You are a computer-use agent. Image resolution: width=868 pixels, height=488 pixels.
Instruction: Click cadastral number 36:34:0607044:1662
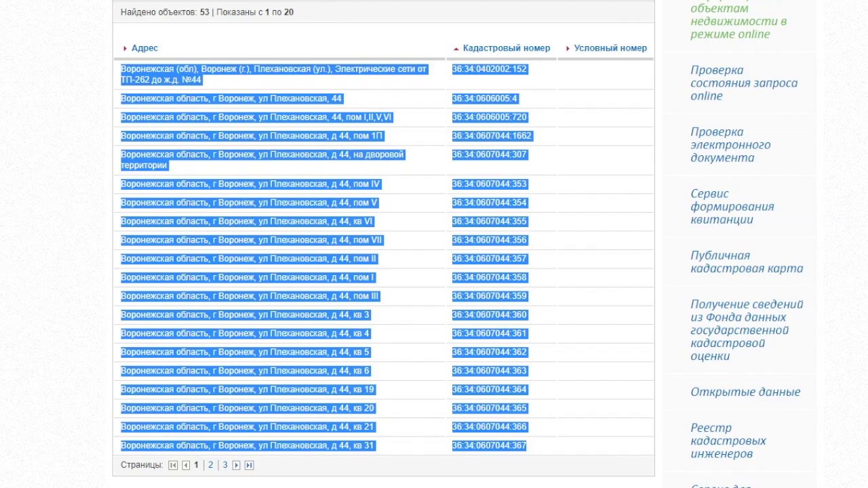(x=492, y=136)
